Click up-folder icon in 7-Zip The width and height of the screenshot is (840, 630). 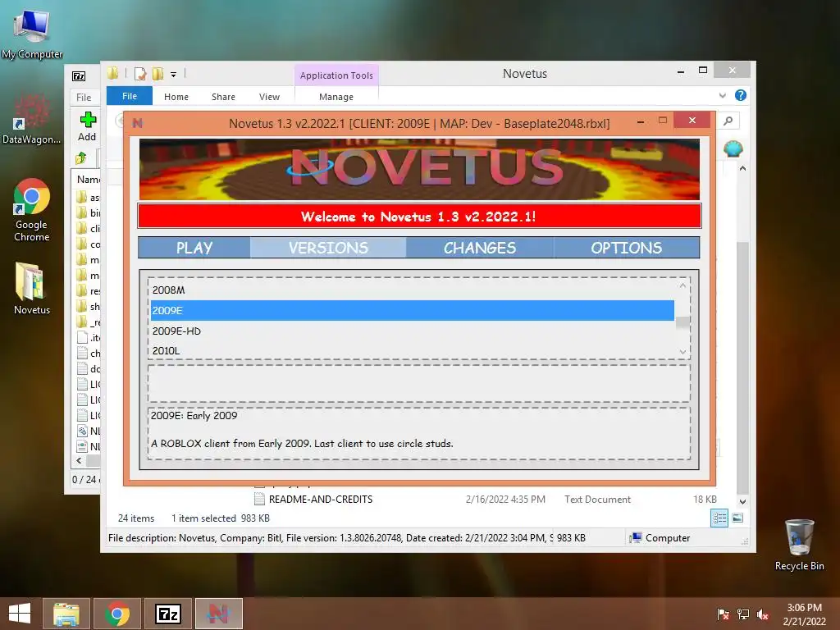81,158
